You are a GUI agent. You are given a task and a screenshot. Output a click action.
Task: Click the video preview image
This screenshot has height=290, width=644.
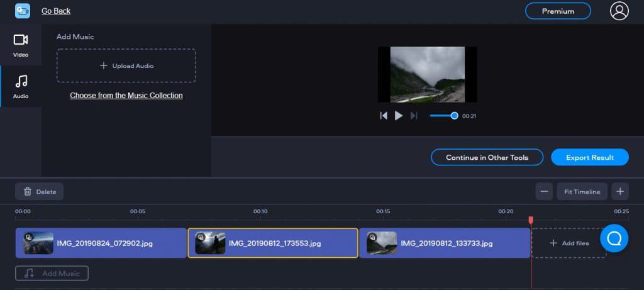pyautogui.click(x=427, y=74)
